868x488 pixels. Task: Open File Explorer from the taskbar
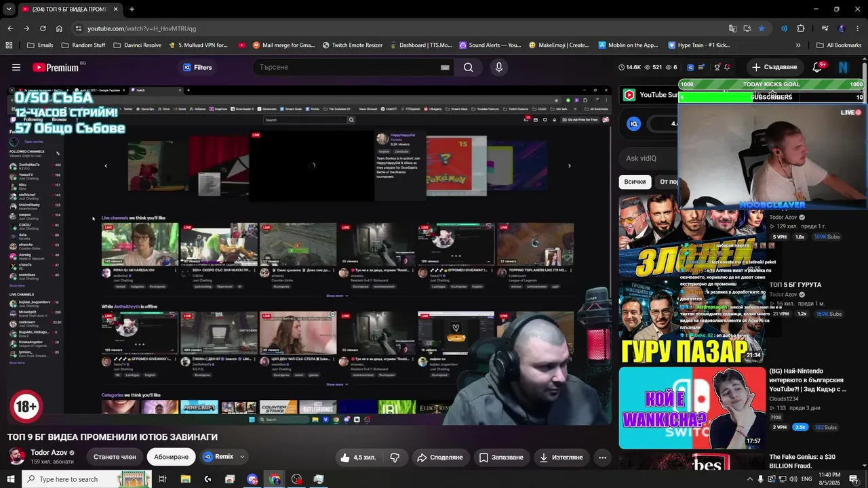[x=185, y=479]
